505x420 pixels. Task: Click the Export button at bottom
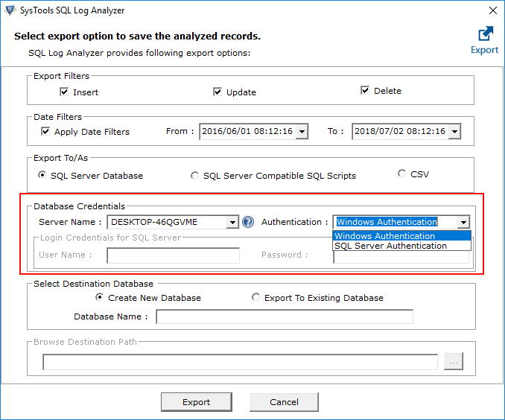197,402
